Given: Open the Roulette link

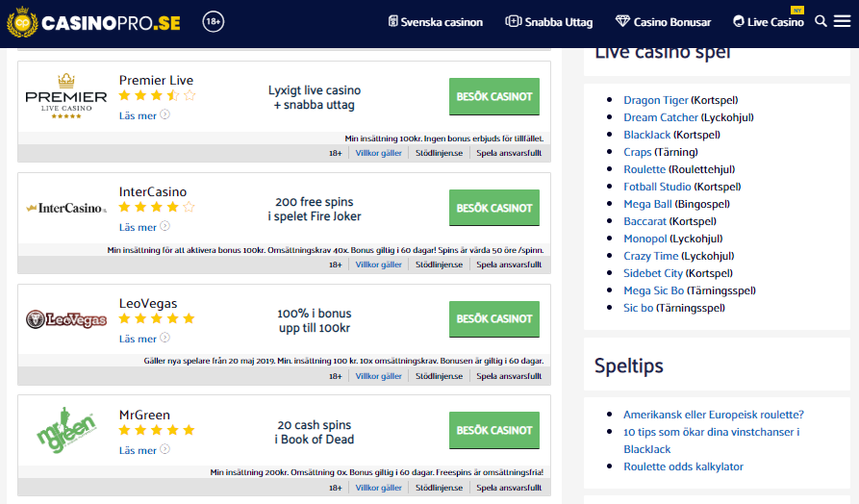Looking at the screenshot, I should [644, 169].
